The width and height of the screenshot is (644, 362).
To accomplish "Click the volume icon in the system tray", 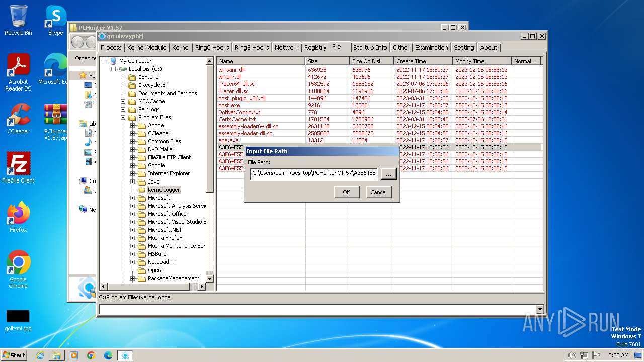I will pyautogui.click(x=572, y=355).
